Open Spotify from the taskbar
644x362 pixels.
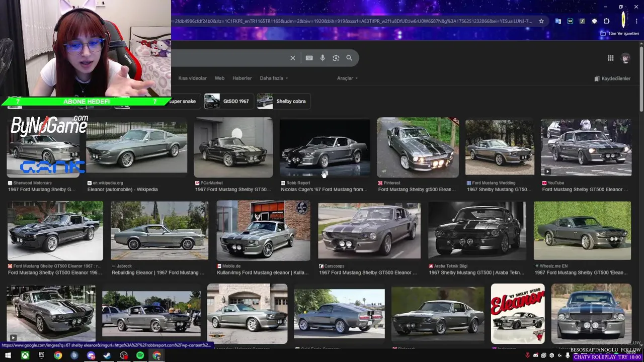point(140,355)
